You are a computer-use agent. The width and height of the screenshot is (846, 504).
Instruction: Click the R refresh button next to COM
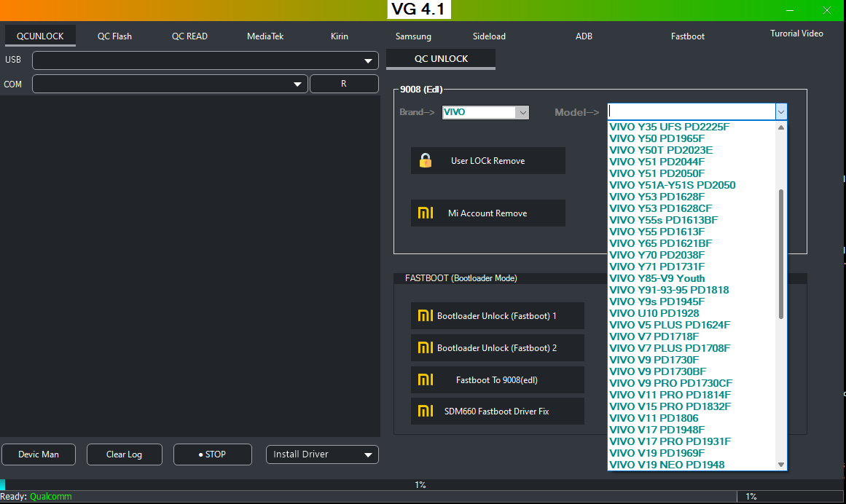(x=344, y=84)
